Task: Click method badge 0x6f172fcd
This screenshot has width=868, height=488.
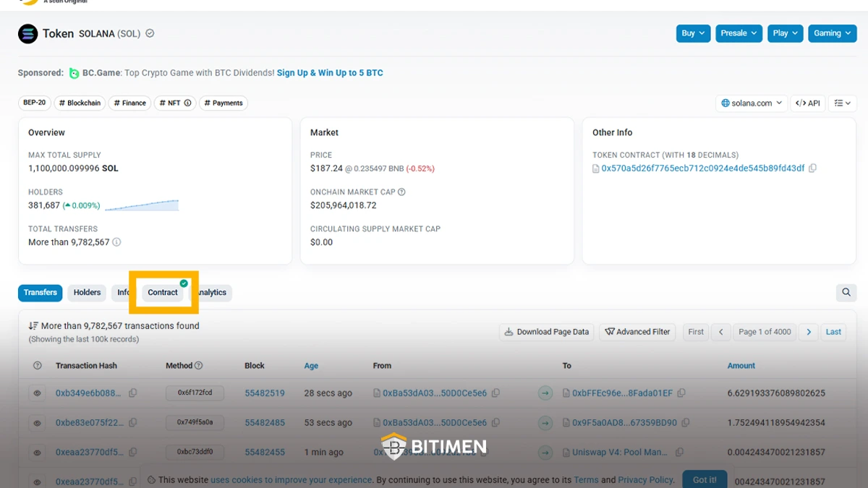Action: point(195,393)
